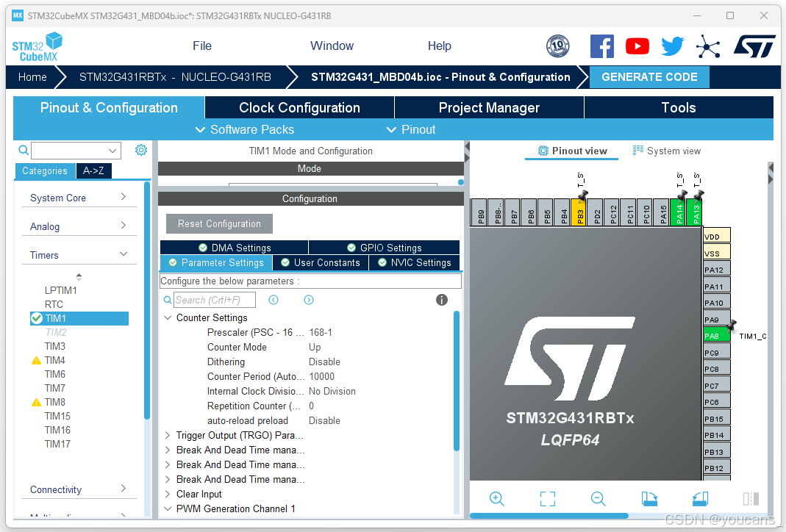
Task: Open the Window menu
Action: coord(332,46)
